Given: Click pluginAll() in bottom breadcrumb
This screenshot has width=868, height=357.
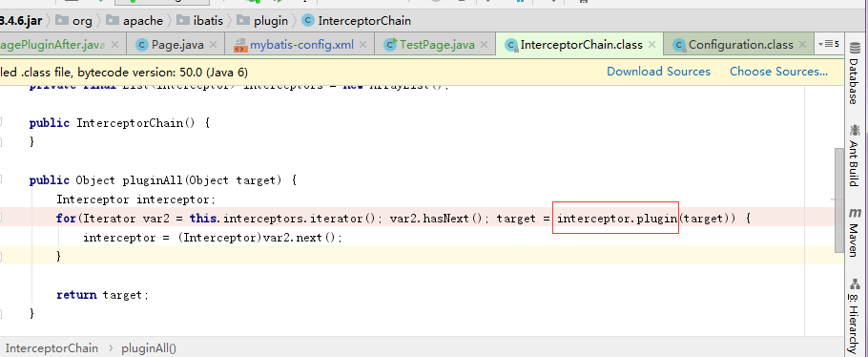Looking at the screenshot, I should point(149,348).
